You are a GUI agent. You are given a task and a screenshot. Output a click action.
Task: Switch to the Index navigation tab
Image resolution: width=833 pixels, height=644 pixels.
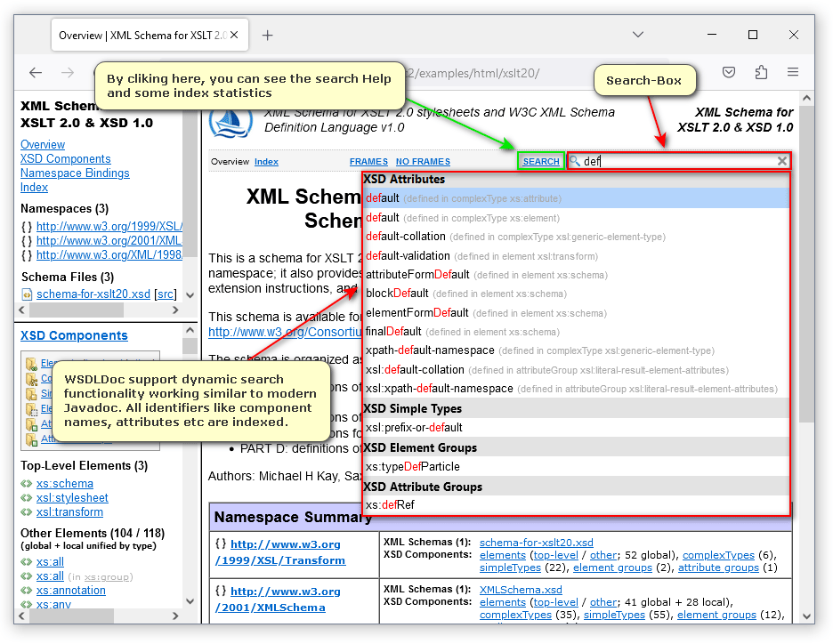coord(266,162)
